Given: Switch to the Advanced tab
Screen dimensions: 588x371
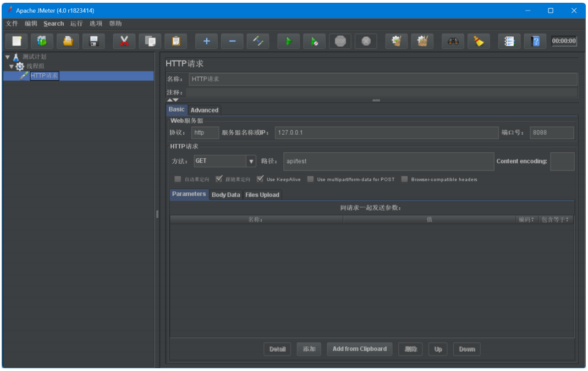Looking at the screenshot, I should coord(205,110).
